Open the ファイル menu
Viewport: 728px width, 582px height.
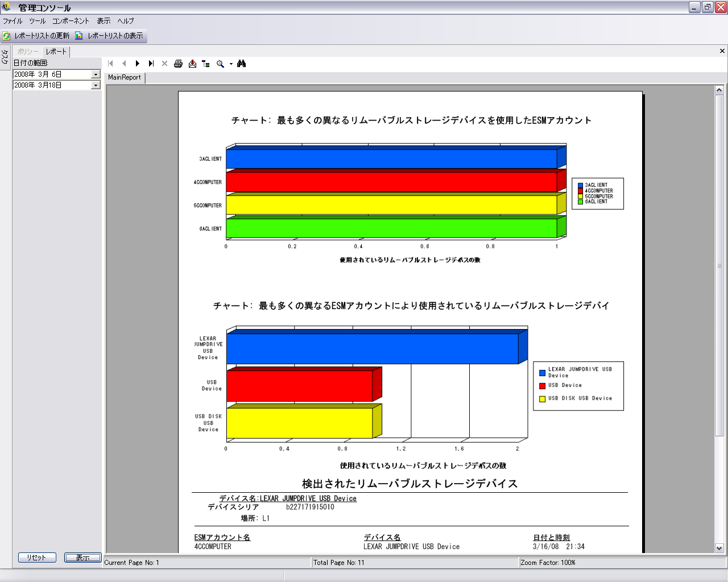[x=13, y=21]
